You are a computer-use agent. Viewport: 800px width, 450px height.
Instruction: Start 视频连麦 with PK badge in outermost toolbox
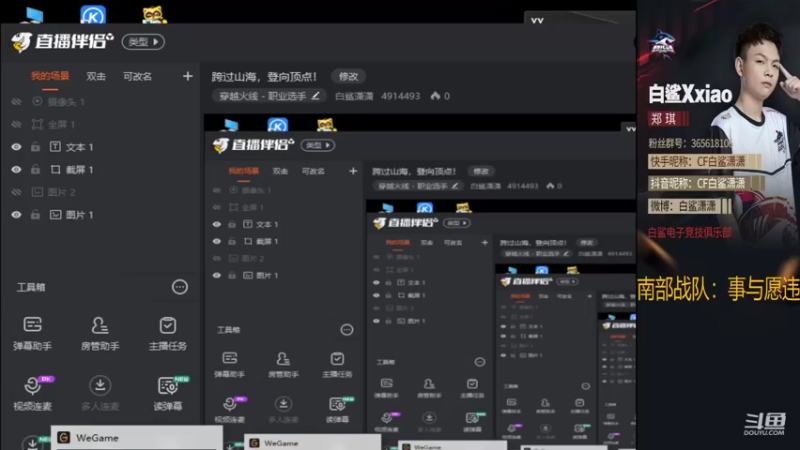click(x=32, y=394)
